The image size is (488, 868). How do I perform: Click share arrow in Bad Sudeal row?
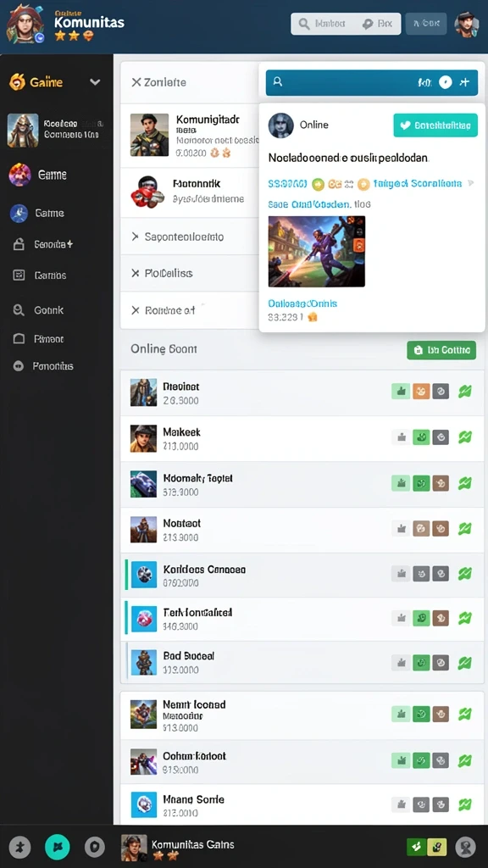coord(465,662)
